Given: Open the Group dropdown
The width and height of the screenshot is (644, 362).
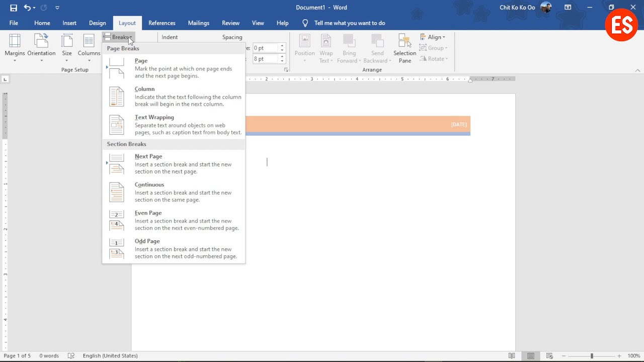Looking at the screenshot, I should pos(434,48).
